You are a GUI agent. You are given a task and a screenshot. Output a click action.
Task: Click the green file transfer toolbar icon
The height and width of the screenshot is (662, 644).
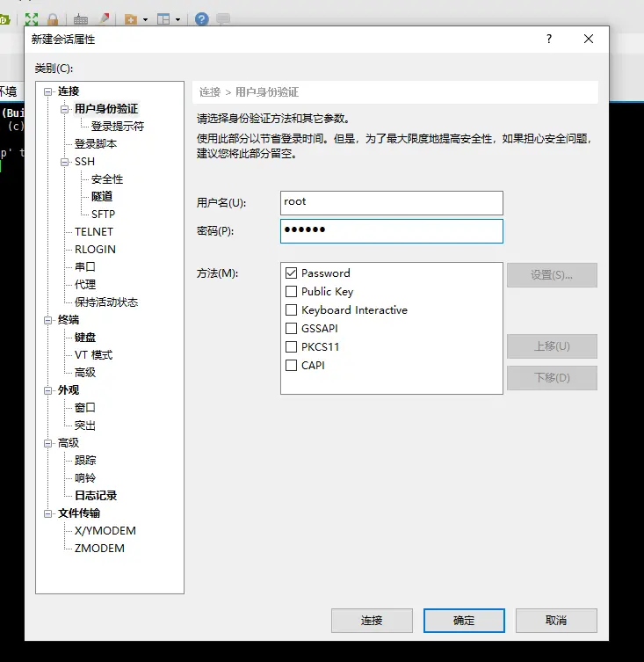[4, 19]
